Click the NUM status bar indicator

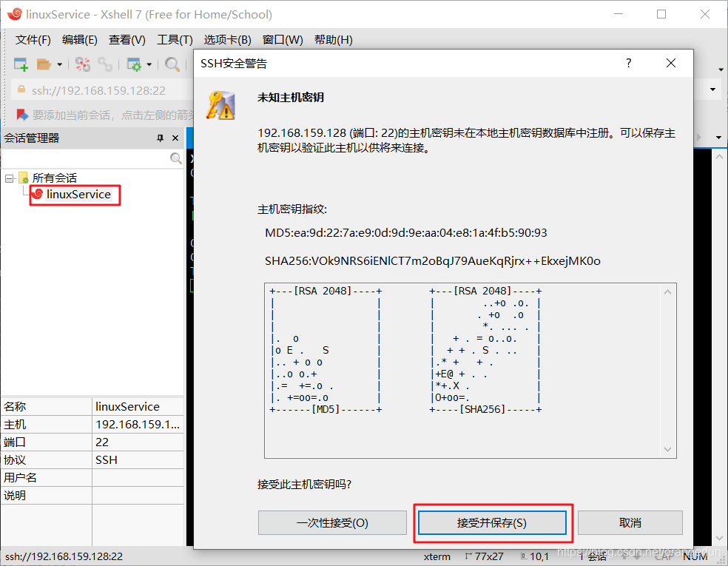(x=695, y=556)
